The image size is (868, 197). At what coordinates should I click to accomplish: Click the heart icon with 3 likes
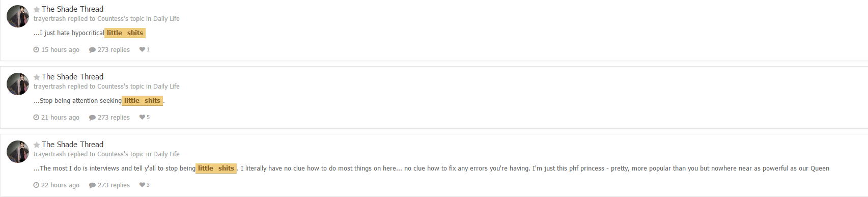[x=142, y=185]
